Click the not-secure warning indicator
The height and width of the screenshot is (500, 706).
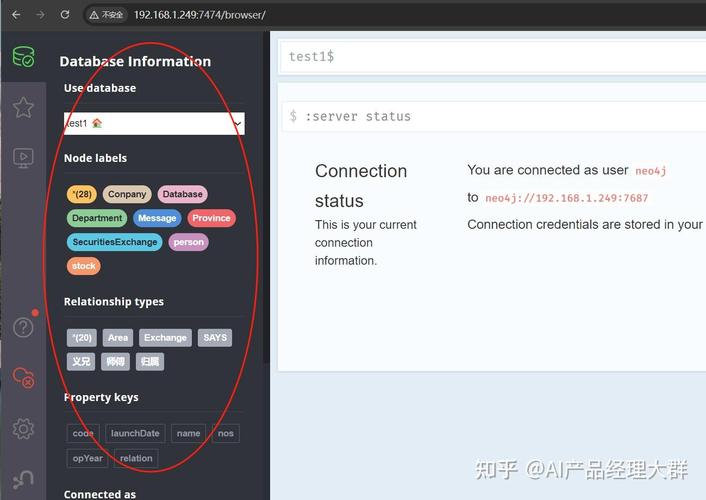click(106, 15)
